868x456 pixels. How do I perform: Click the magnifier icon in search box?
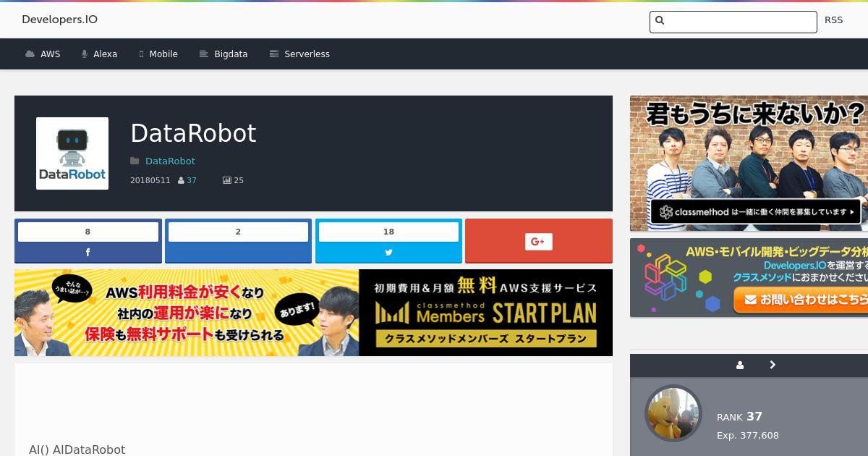pyautogui.click(x=660, y=20)
